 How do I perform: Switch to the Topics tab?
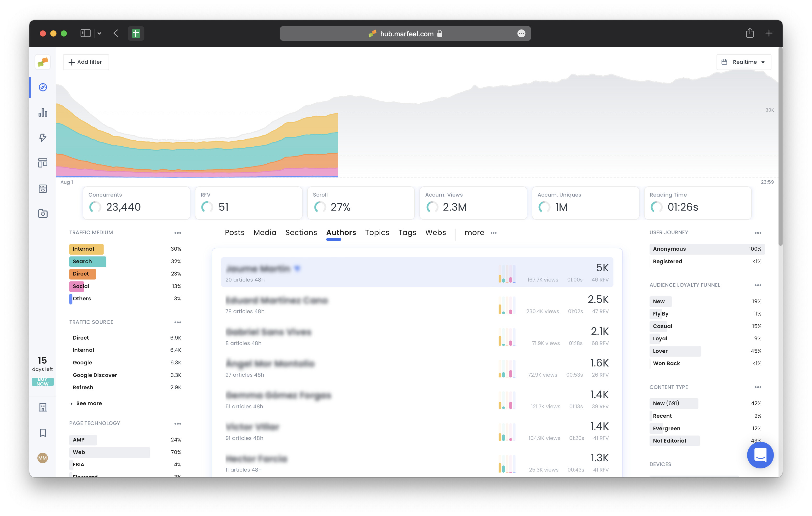[x=377, y=233]
